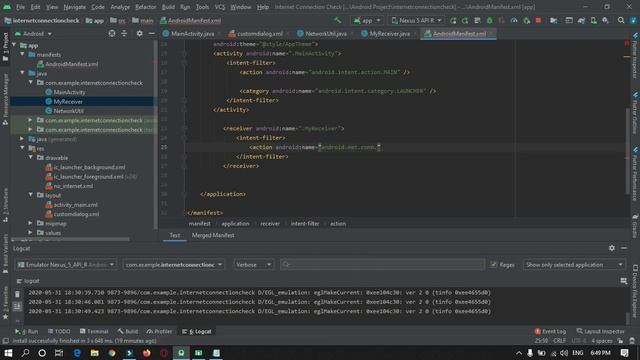Open the Firefox taskbar icon
Image resolution: width=640 pixels, height=360 pixels.
(x=147, y=353)
